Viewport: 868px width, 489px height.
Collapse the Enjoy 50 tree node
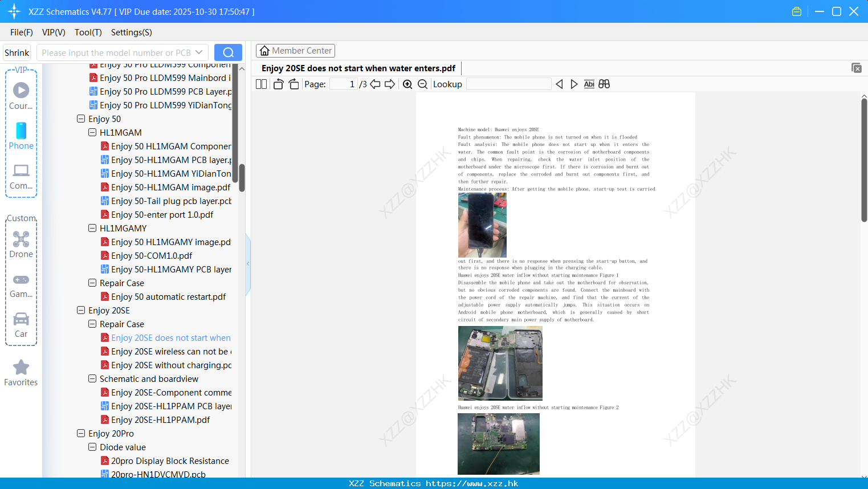81,119
